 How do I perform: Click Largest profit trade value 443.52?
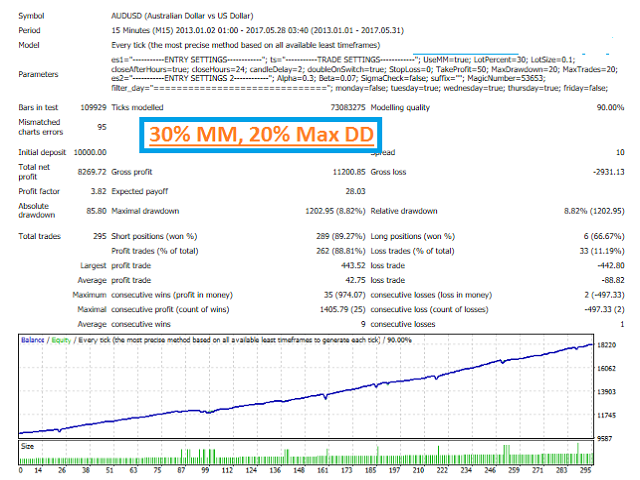(353, 266)
